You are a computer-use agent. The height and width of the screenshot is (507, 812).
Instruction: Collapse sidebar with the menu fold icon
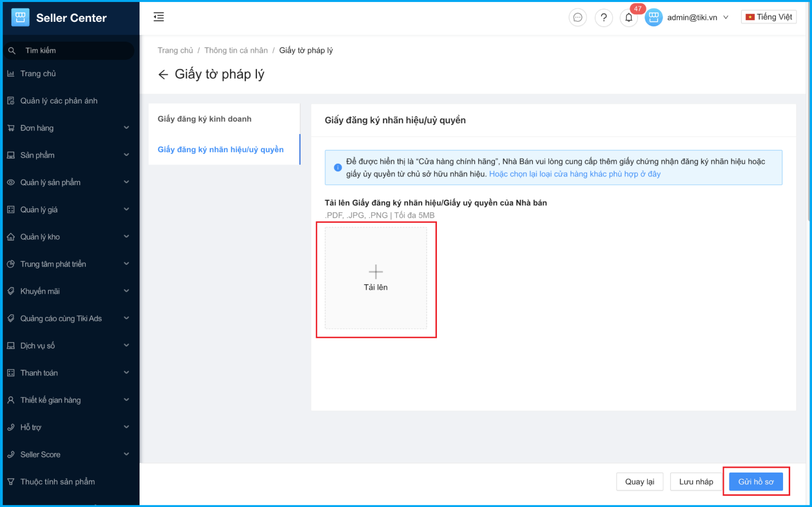[159, 17]
